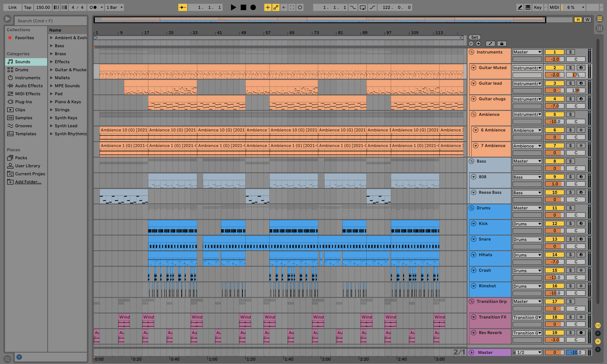The width and height of the screenshot is (607, 364).
Task: Open Packs in Places
Action: pos(21,158)
